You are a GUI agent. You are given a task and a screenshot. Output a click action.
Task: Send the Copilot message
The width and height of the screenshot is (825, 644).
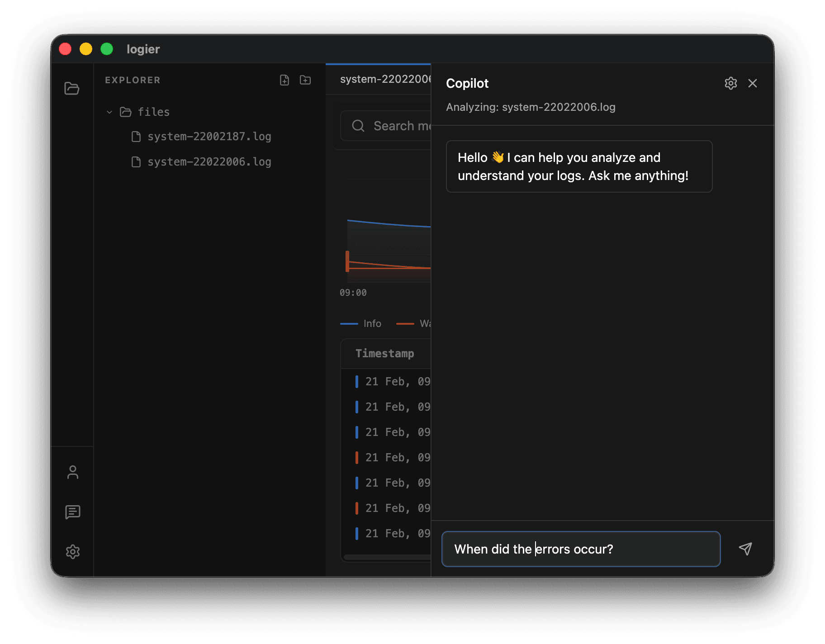point(745,549)
